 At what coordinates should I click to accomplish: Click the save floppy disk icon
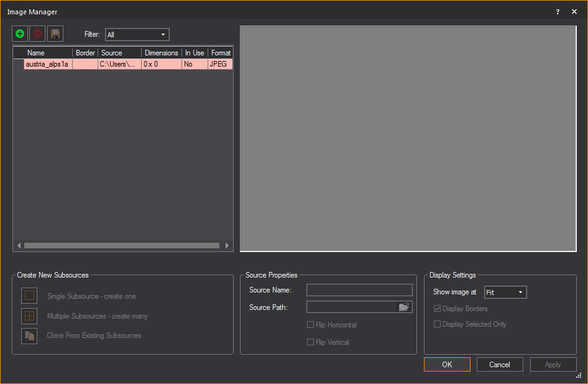pos(55,34)
